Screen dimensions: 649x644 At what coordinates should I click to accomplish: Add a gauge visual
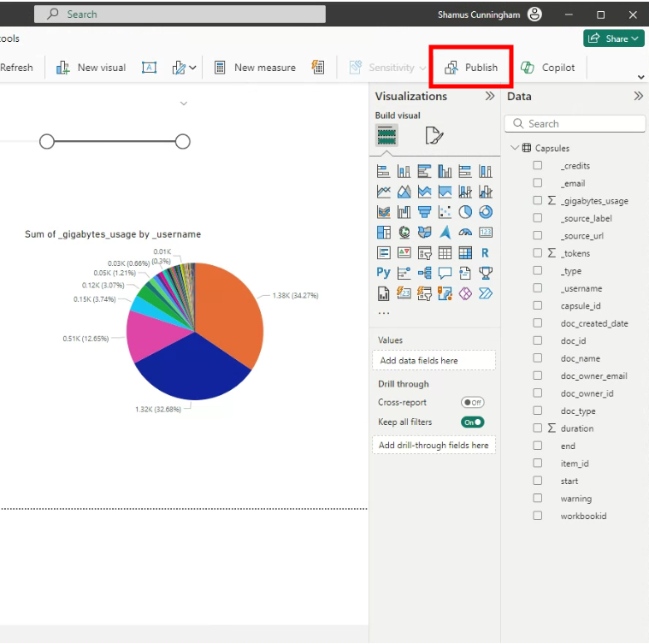pyautogui.click(x=465, y=233)
